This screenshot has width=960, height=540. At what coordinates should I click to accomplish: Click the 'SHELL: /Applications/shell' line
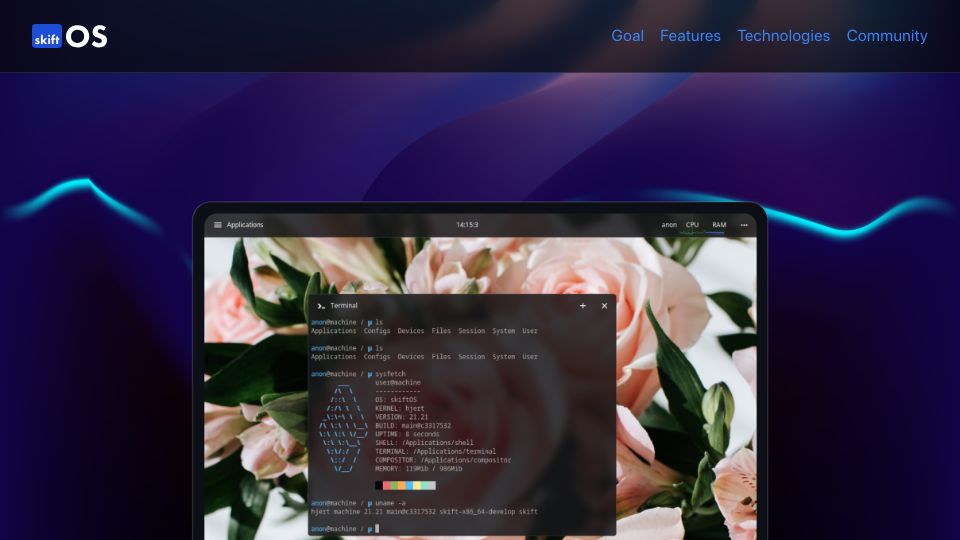(x=424, y=443)
